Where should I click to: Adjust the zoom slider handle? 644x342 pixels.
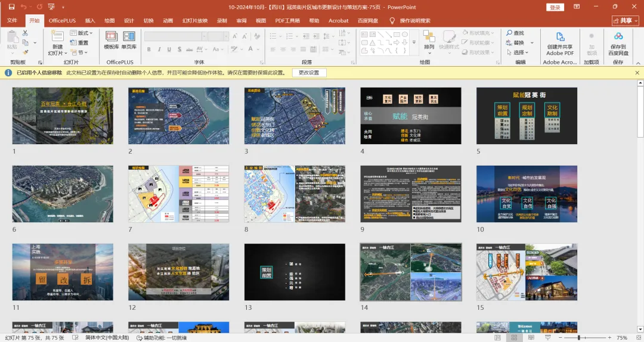click(x=578, y=337)
